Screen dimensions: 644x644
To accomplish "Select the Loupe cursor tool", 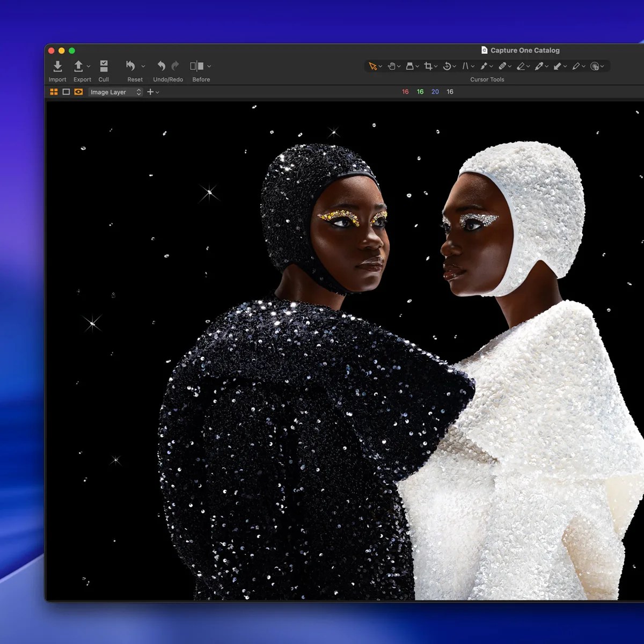I will pos(409,66).
